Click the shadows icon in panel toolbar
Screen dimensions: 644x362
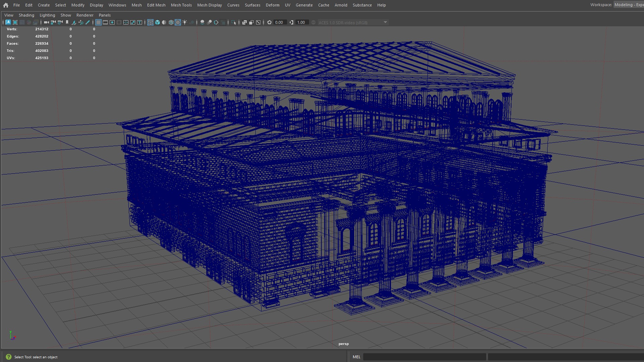pos(192,22)
